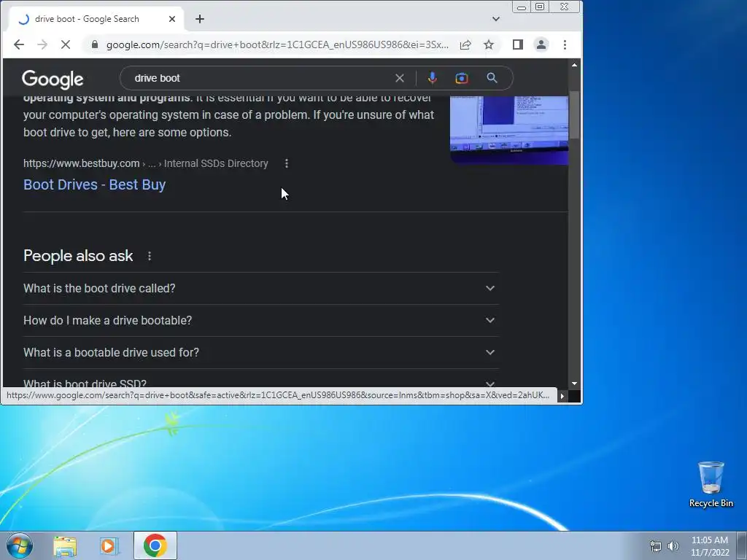The image size is (747, 560).
Task: Click the Chrome taskbar icon
Action: (x=155, y=545)
